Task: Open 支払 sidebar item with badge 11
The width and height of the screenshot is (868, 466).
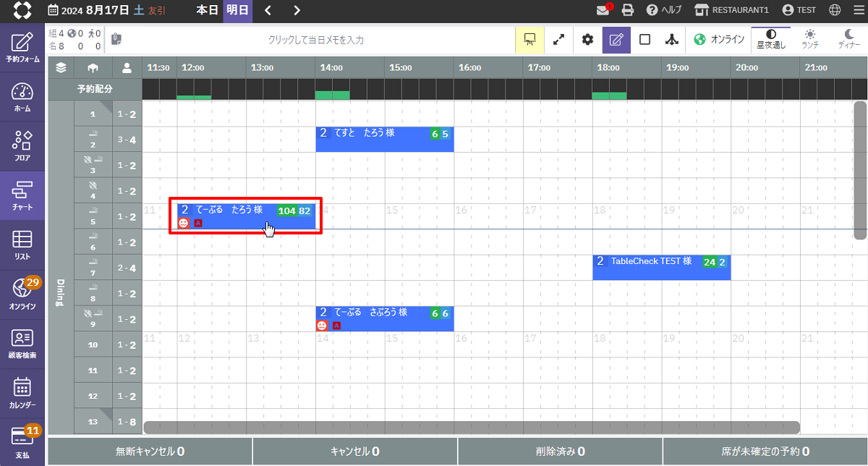Action: (22, 442)
